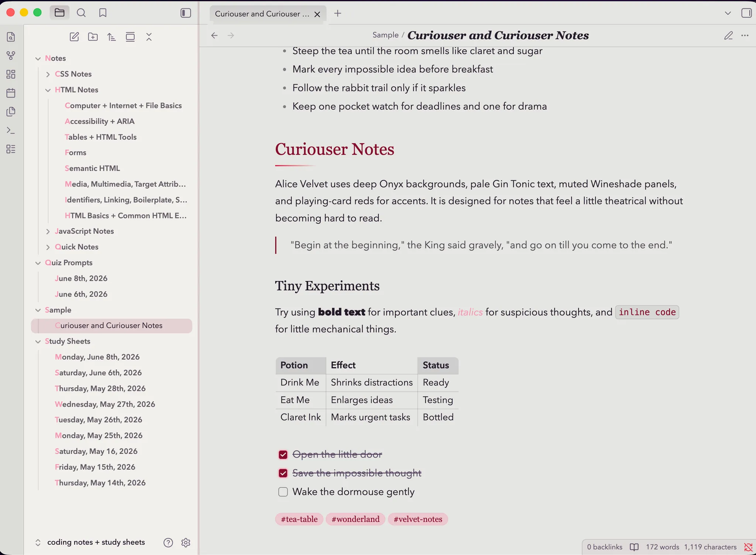756x555 pixels.
Task: Open the 'Semantic HTML' note
Action: (92, 168)
